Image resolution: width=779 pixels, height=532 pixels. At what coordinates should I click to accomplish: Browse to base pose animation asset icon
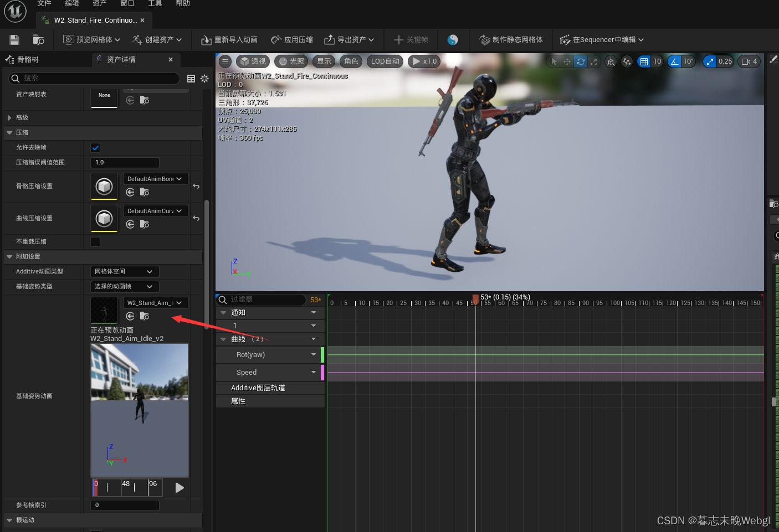click(145, 316)
